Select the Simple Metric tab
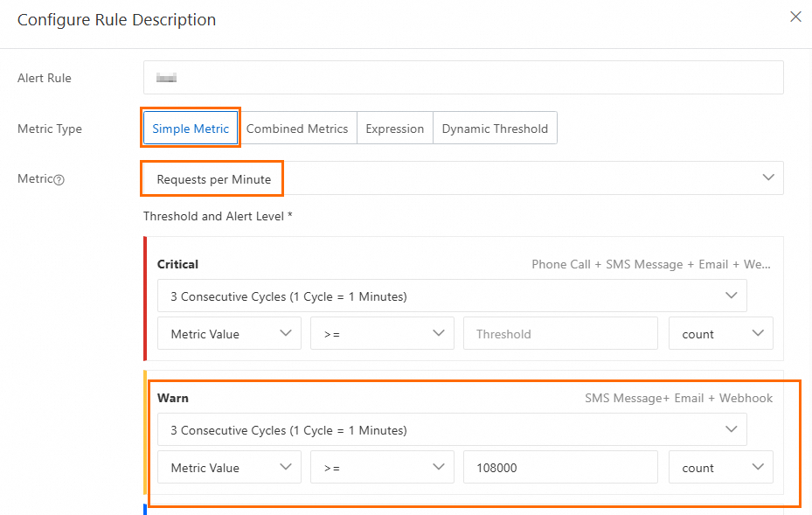 pos(191,129)
